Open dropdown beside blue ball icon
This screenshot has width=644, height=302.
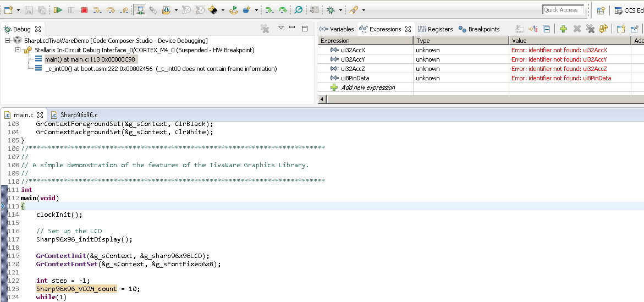[256, 10]
